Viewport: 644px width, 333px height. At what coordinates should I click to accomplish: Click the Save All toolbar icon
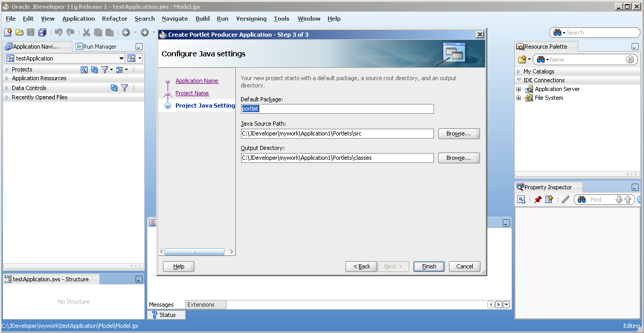(42, 32)
